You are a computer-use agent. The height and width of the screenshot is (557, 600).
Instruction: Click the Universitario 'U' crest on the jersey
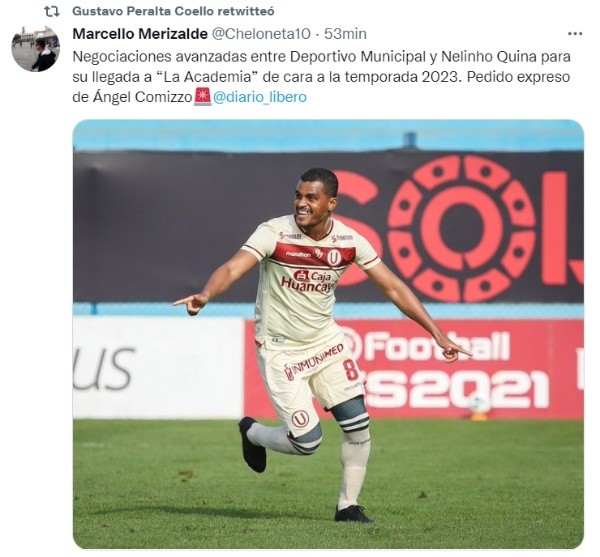click(x=334, y=257)
